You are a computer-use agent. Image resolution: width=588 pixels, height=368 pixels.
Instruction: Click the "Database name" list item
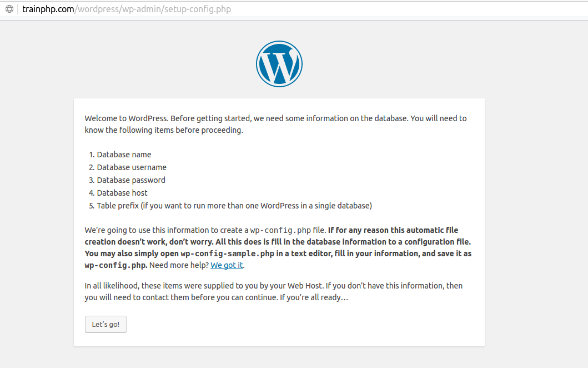click(x=124, y=155)
